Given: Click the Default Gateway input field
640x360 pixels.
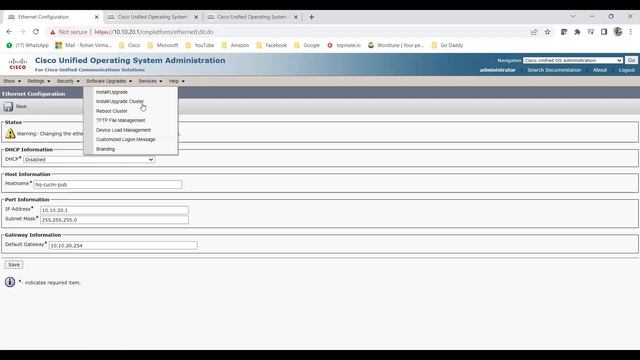Looking at the screenshot, I should pyautogui.click(x=123, y=245).
